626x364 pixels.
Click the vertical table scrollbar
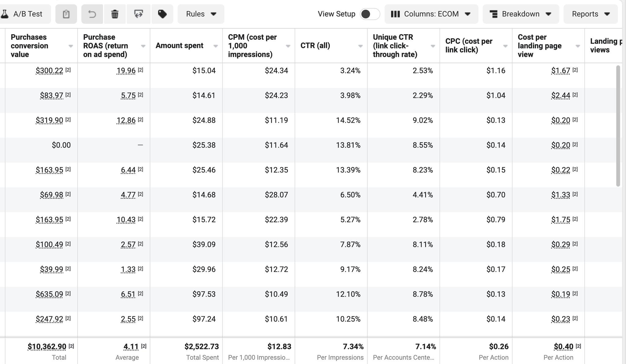(618, 126)
